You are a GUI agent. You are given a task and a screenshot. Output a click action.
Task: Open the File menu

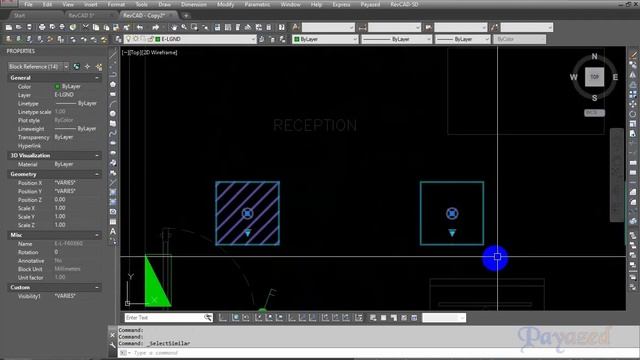click(x=28, y=4)
